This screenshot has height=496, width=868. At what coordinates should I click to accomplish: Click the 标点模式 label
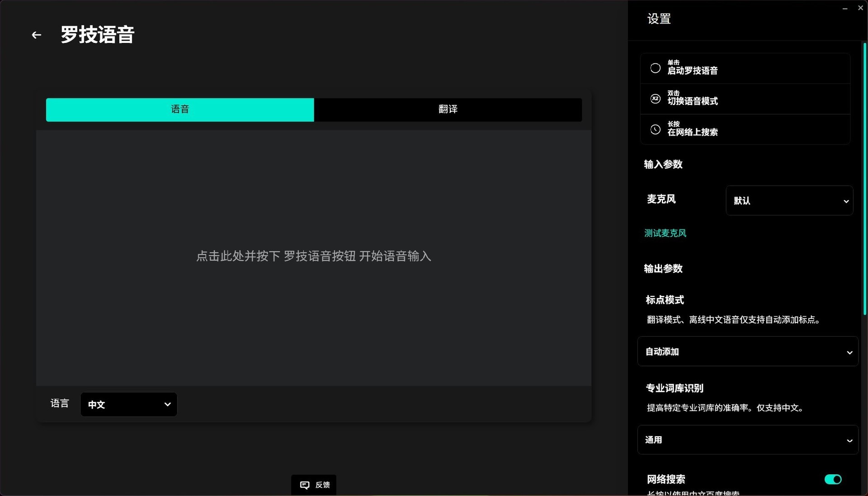(x=665, y=300)
